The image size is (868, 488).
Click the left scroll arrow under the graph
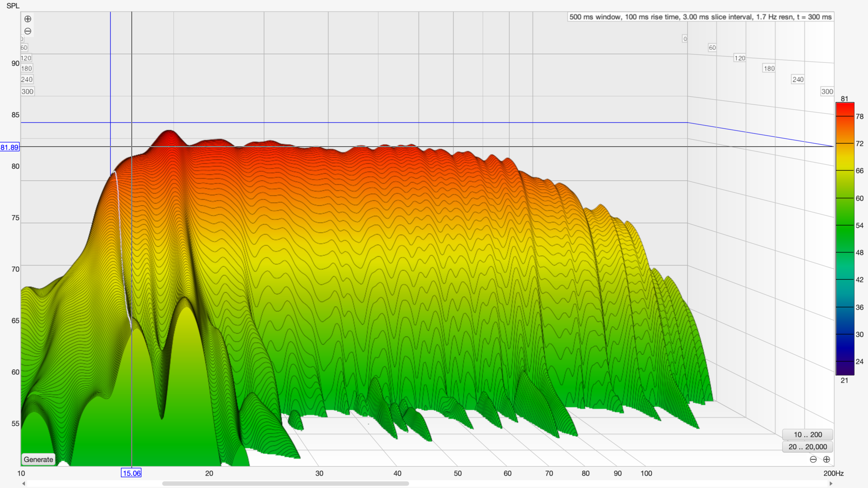coord(24,483)
